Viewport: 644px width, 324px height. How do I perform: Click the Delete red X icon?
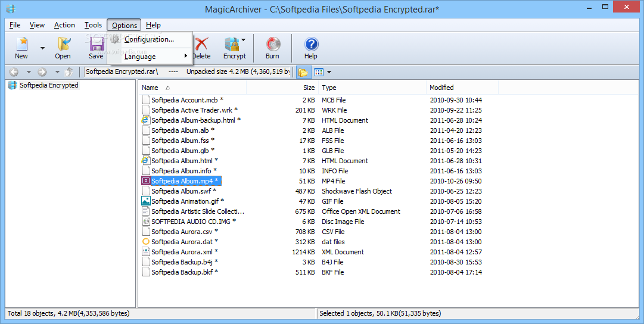pyautogui.click(x=201, y=44)
